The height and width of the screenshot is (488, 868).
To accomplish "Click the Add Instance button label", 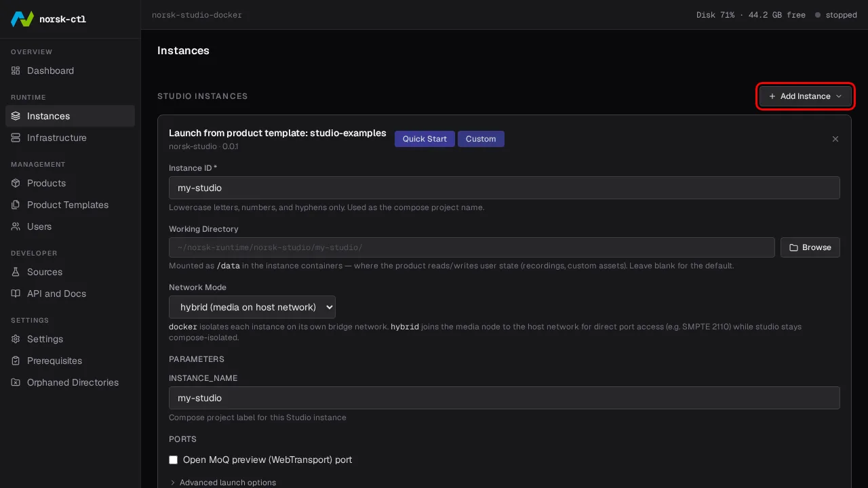I will [x=805, y=96].
